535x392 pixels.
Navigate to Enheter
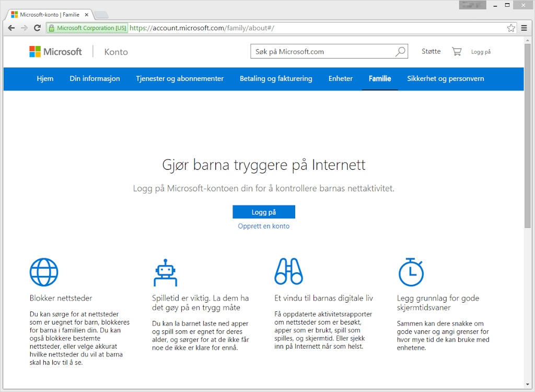(x=341, y=78)
